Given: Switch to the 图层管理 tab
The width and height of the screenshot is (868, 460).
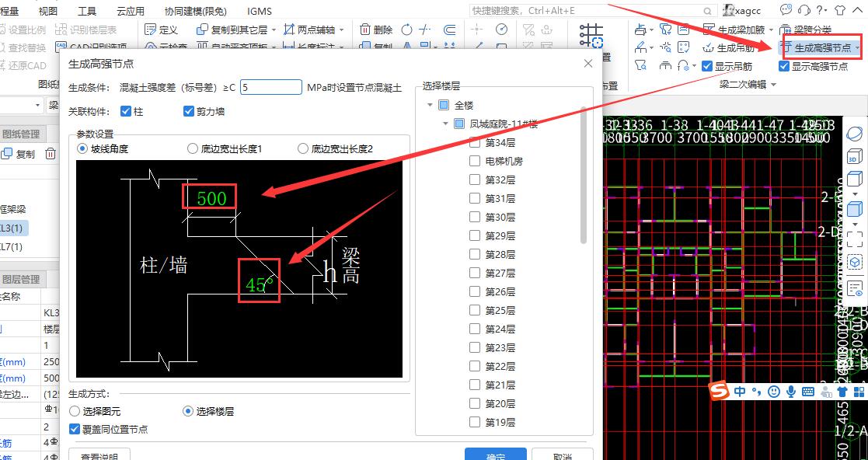Looking at the screenshot, I should point(20,279).
